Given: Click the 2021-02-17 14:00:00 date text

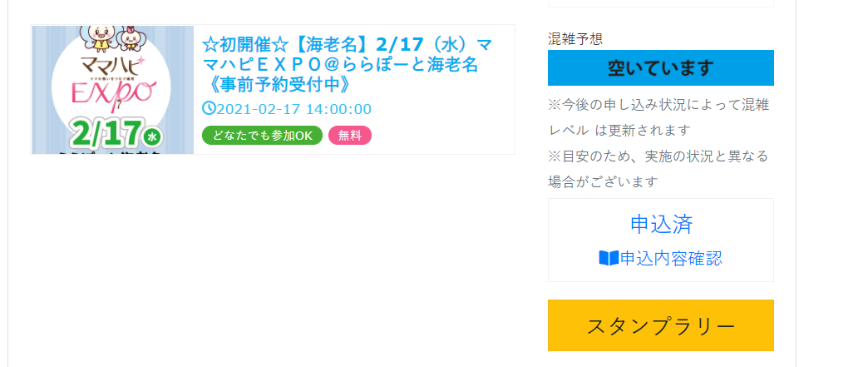Looking at the screenshot, I should point(294,109).
